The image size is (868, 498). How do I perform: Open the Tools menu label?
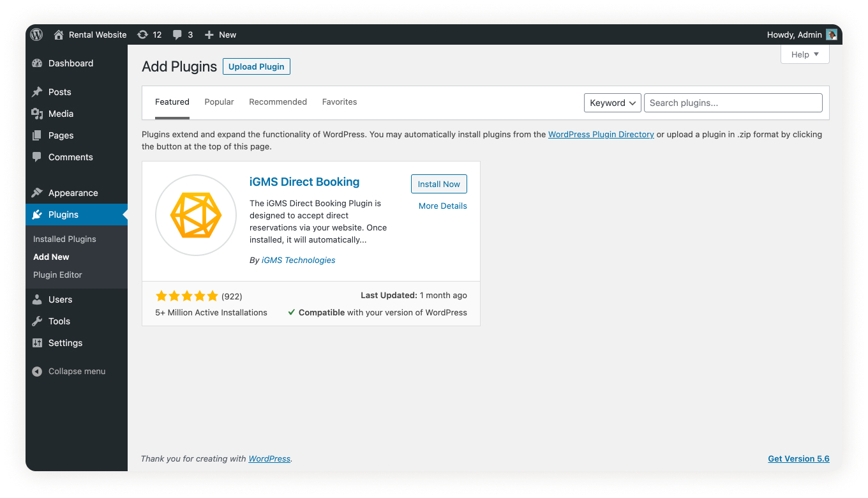(59, 321)
